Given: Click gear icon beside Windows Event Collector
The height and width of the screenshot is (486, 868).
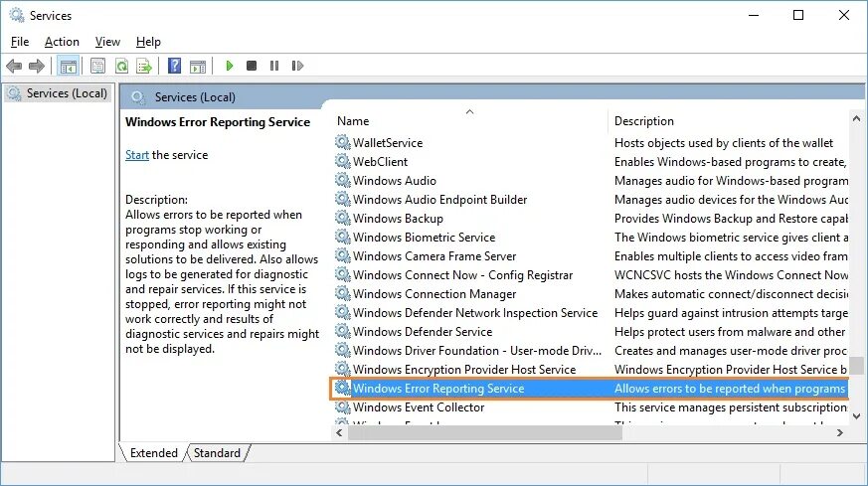Looking at the screenshot, I should pos(343,406).
